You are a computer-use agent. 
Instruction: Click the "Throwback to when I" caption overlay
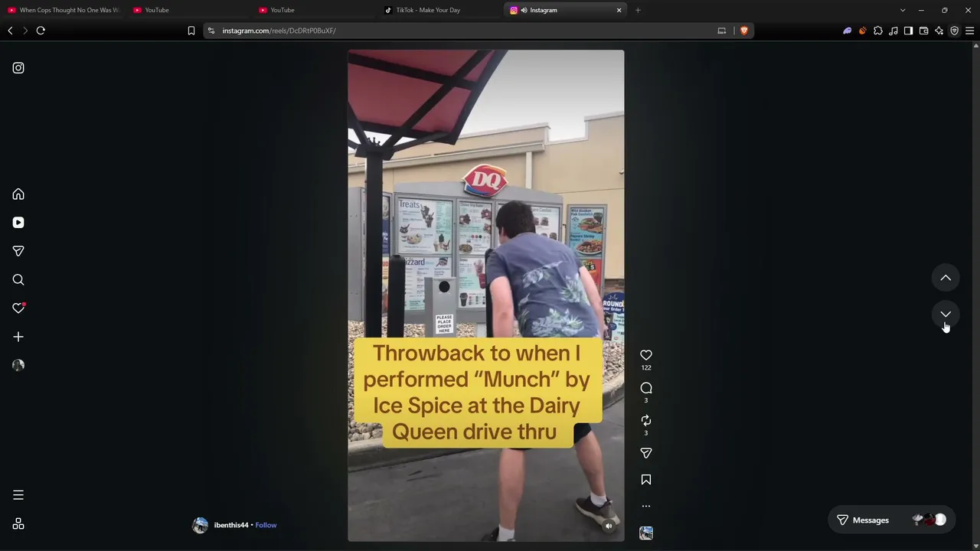477,393
